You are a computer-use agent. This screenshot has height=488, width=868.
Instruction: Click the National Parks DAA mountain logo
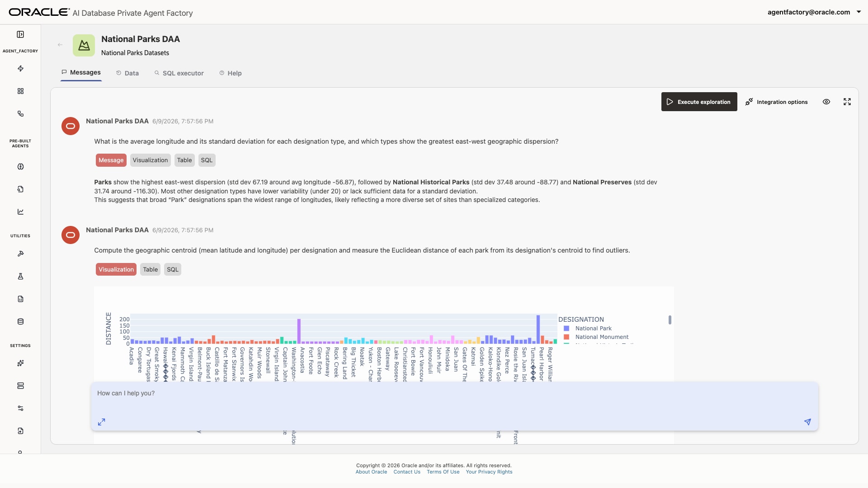click(x=84, y=45)
